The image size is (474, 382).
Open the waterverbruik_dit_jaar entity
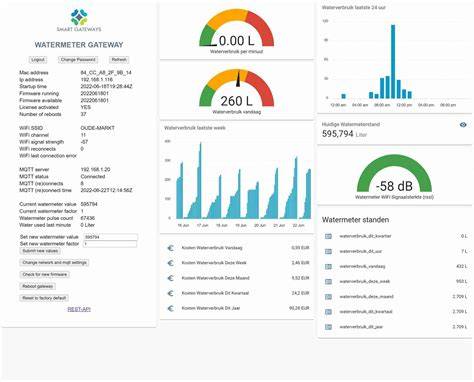pos(396,327)
